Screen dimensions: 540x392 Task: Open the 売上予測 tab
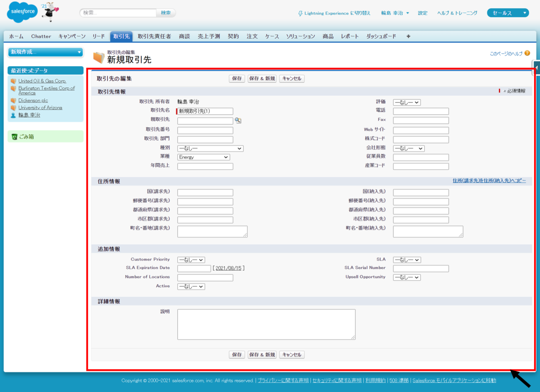[209, 36]
